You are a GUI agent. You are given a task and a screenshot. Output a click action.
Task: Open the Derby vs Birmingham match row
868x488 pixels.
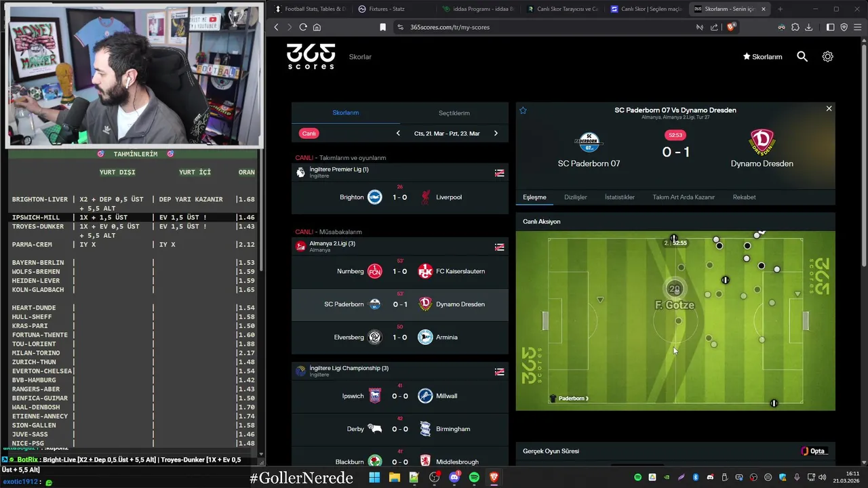click(400, 429)
